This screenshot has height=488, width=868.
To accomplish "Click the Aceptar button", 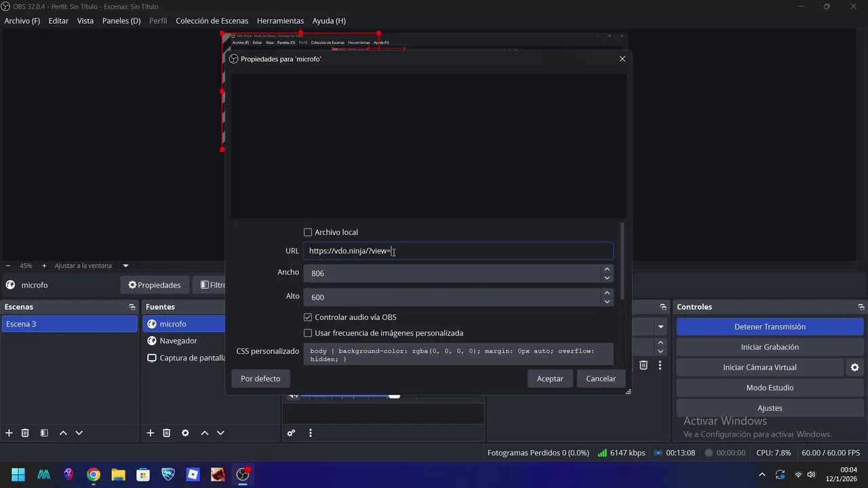I will pos(550,379).
